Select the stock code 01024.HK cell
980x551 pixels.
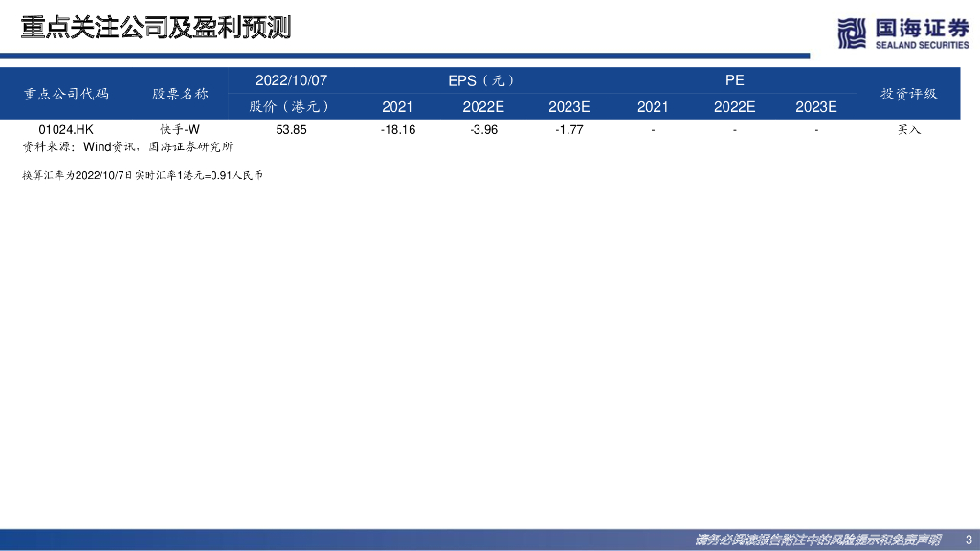[66, 129]
